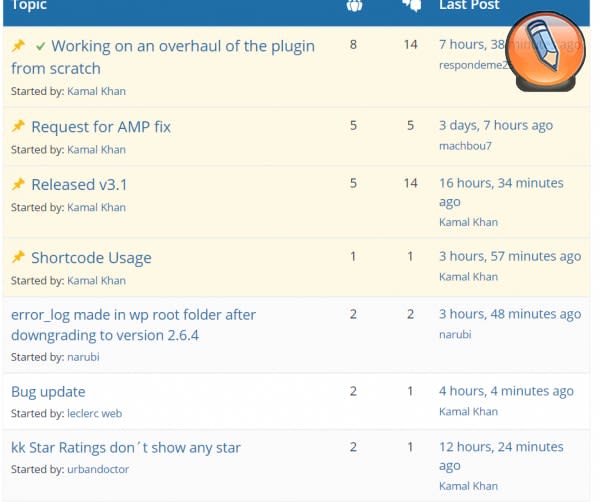Open narubi last poster link under 3 hours, 48 minutes
Viewport: 600px width, 502px height.
point(455,334)
